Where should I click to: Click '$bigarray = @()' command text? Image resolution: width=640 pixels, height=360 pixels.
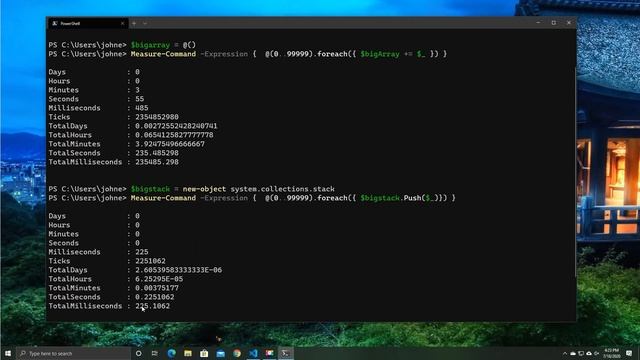[x=163, y=45]
